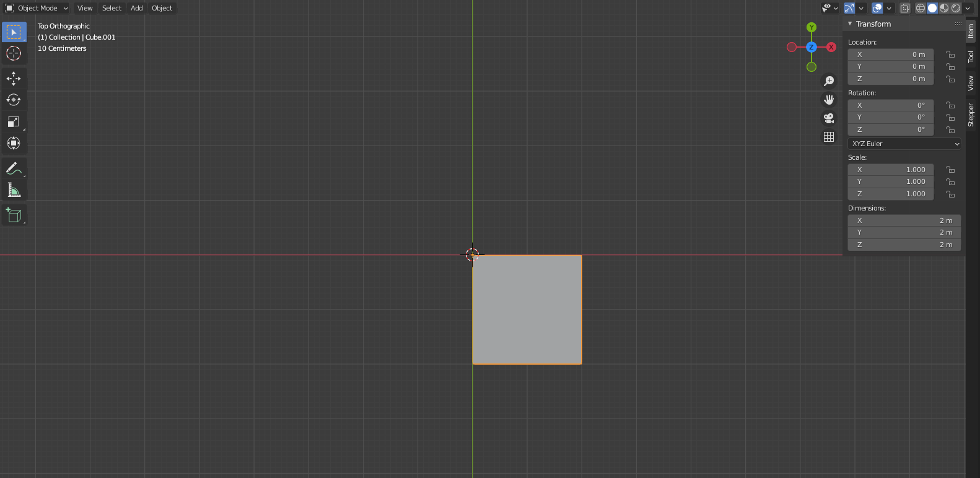Select the Annotate pencil tool

[x=14, y=168]
